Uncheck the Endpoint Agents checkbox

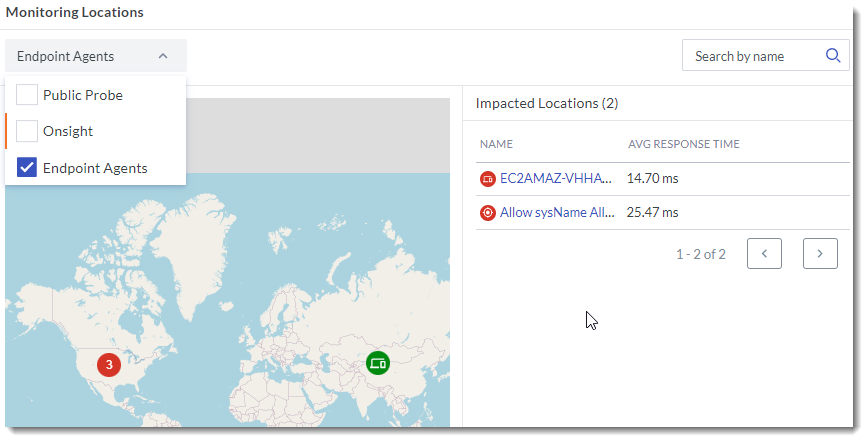click(x=27, y=167)
